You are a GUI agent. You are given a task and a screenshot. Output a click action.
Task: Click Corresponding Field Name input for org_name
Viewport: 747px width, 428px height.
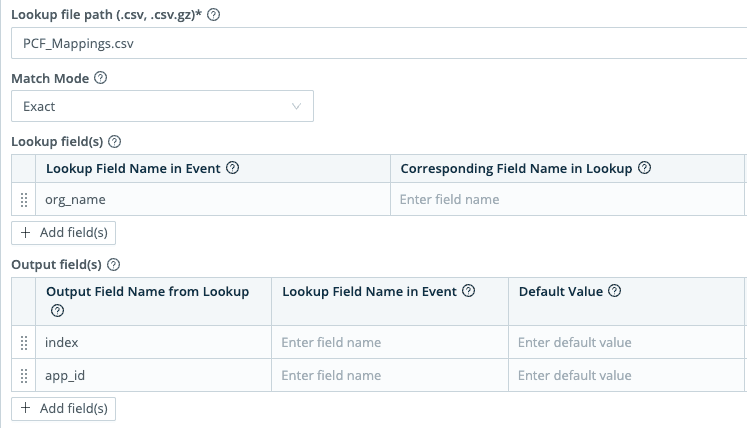(566, 200)
